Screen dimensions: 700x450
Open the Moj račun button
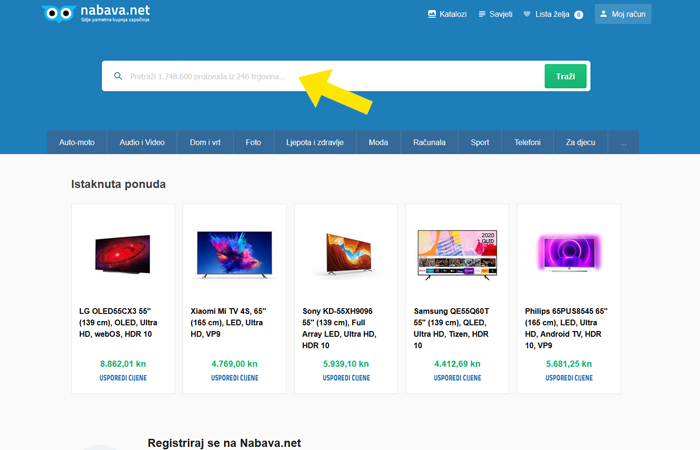[623, 14]
